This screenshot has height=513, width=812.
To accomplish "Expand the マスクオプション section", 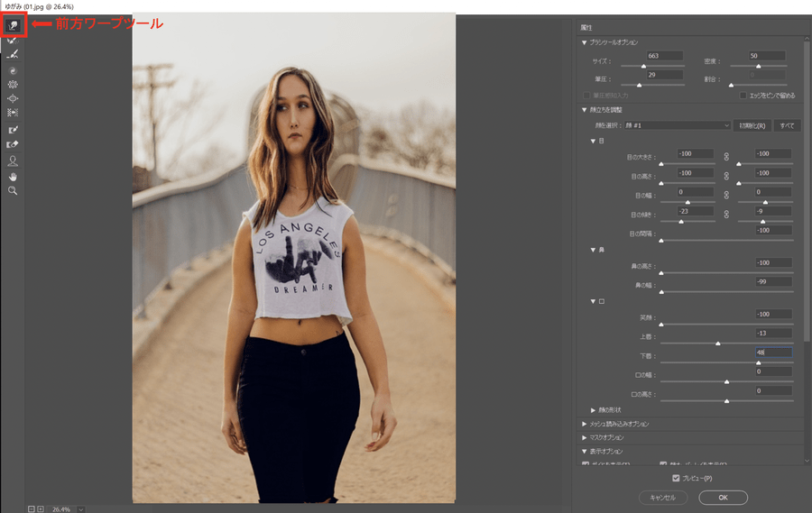I will click(x=584, y=437).
